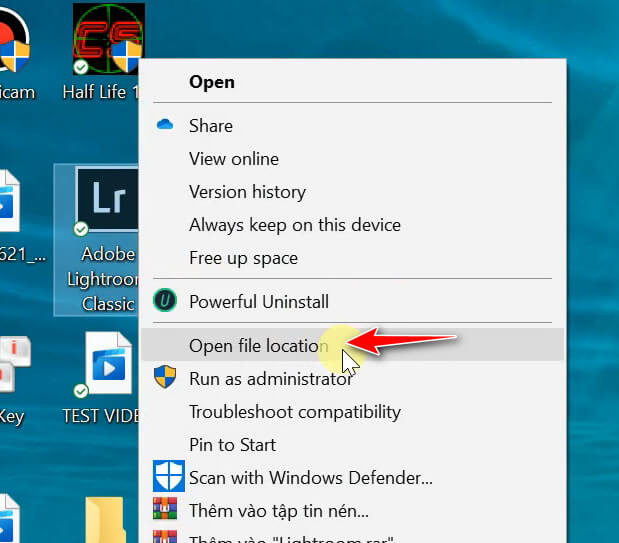Image resolution: width=619 pixels, height=543 pixels.
Task: Open Version history from the menu
Action: (247, 192)
